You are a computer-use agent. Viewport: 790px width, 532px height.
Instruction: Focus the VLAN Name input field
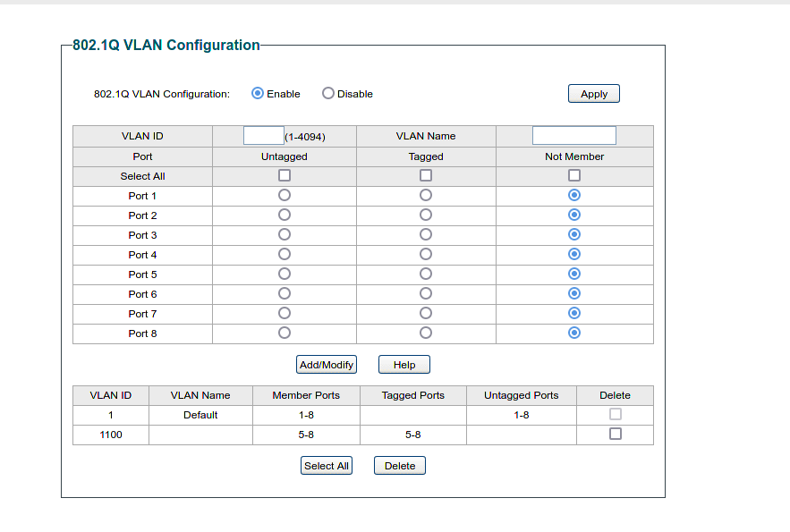pyautogui.click(x=573, y=136)
